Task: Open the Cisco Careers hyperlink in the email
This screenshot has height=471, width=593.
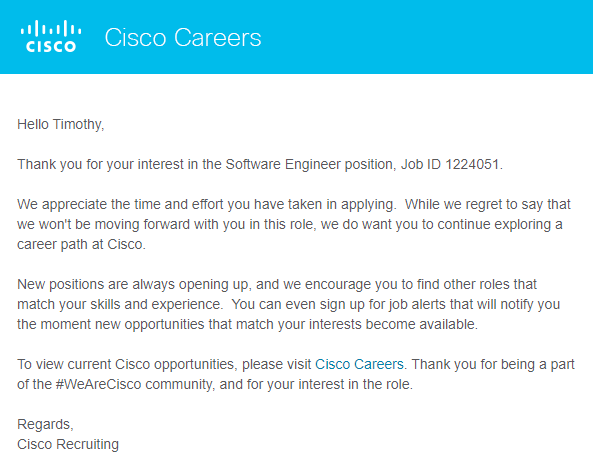Action: click(x=359, y=364)
